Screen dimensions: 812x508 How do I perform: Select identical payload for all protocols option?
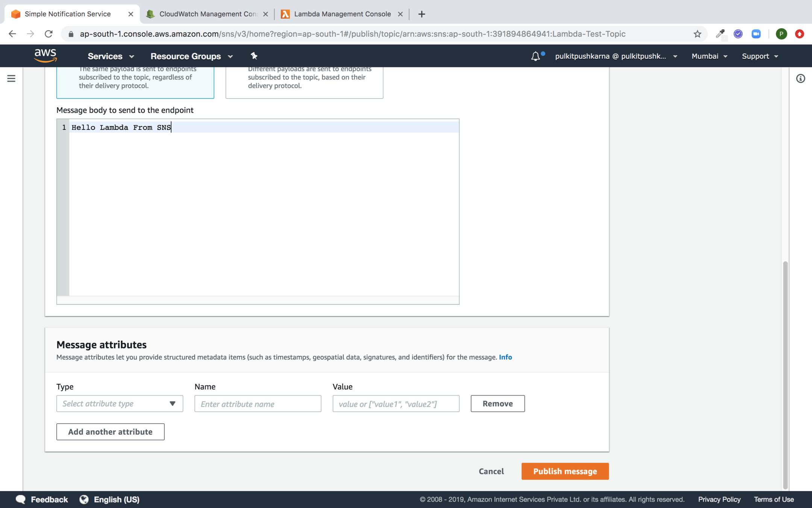[135, 81]
